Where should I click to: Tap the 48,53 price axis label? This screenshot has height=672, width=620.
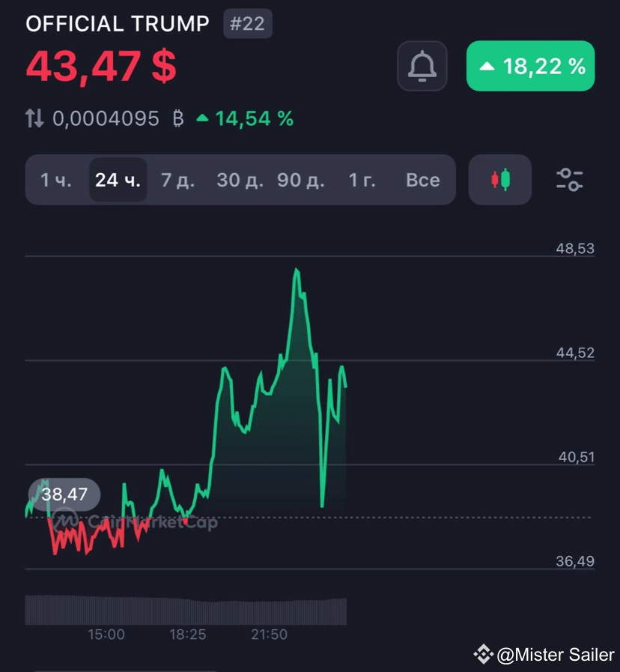click(575, 249)
